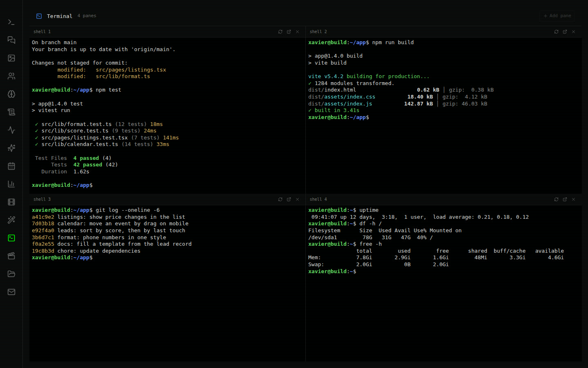Close the shell 4 pane
588x368 pixels.
point(573,200)
